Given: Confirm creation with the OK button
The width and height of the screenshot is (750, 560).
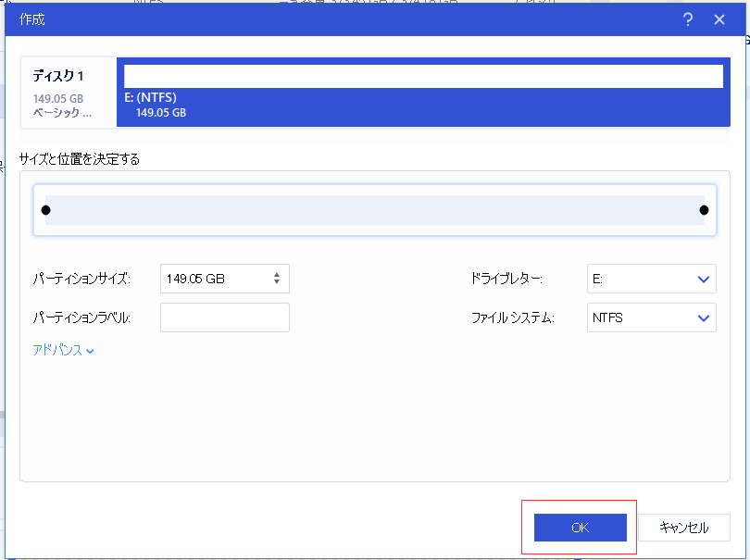Looking at the screenshot, I should pyautogui.click(x=579, y=527).
